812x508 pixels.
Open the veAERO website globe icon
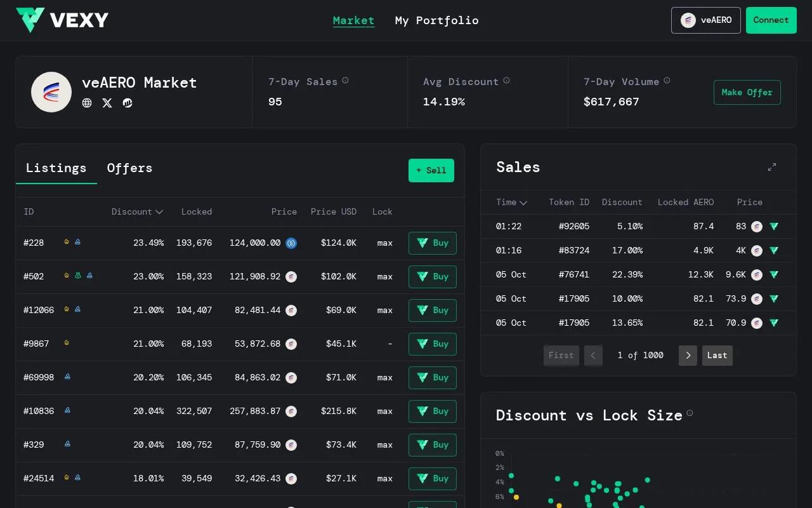87,103
